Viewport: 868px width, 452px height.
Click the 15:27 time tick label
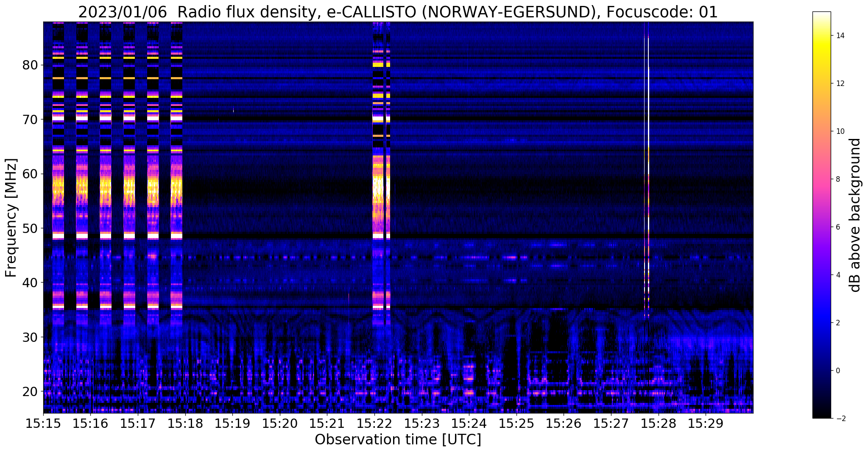click(x=611, y=423)
